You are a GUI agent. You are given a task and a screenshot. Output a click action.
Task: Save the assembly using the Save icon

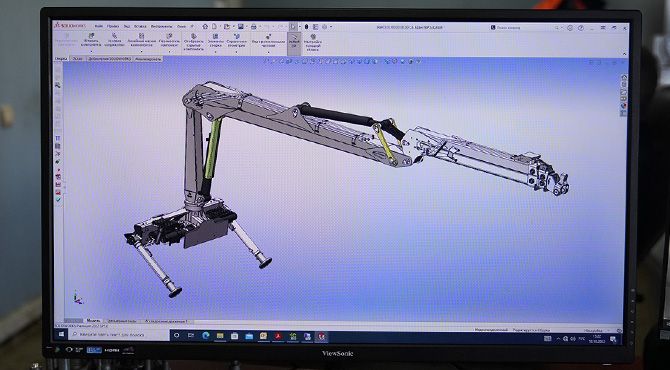click(241, 26)
